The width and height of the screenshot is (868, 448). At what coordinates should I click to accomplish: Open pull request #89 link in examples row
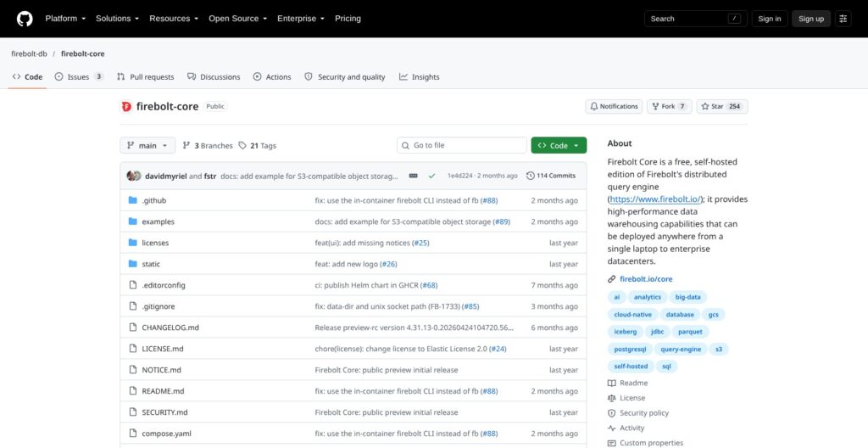click(x=502, y=221)
